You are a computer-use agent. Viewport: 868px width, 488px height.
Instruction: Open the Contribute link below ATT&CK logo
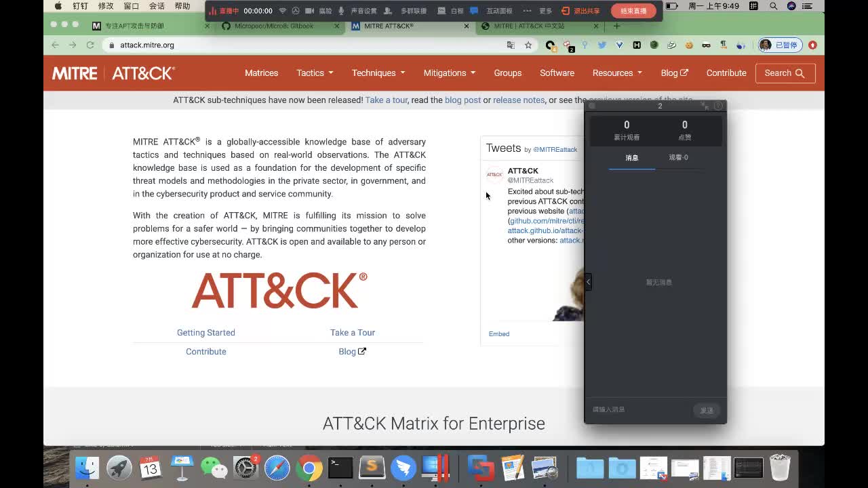pos(206,352)
